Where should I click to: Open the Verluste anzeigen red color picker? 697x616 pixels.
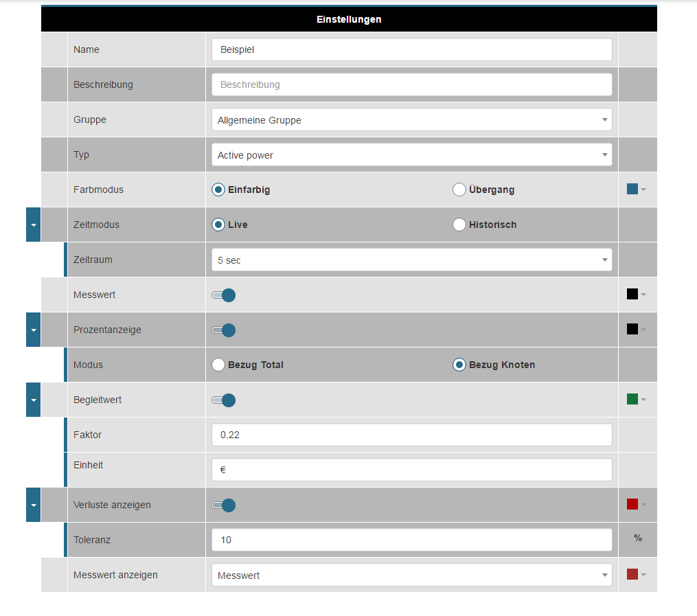637,505
